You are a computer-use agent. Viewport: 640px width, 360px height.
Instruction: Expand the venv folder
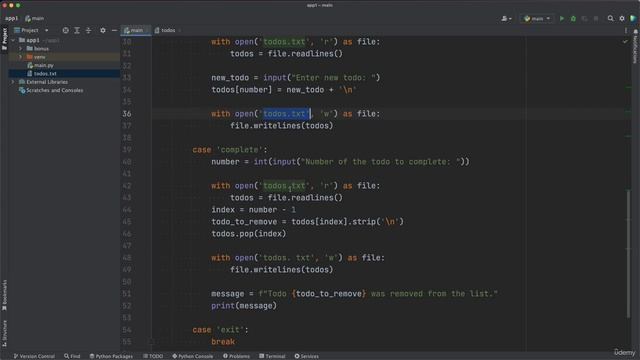click(x=20, y=57)
